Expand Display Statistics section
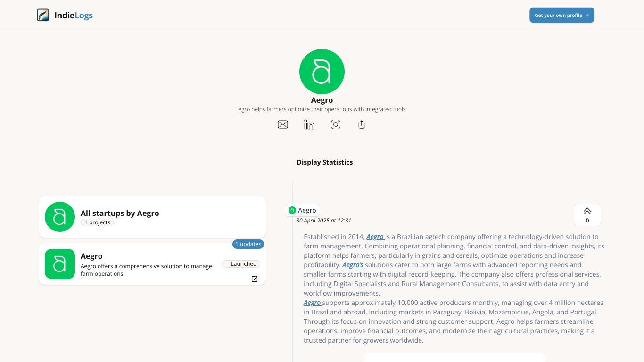The width and height of the screenshot is (644, 362). (x=325, y=162)
